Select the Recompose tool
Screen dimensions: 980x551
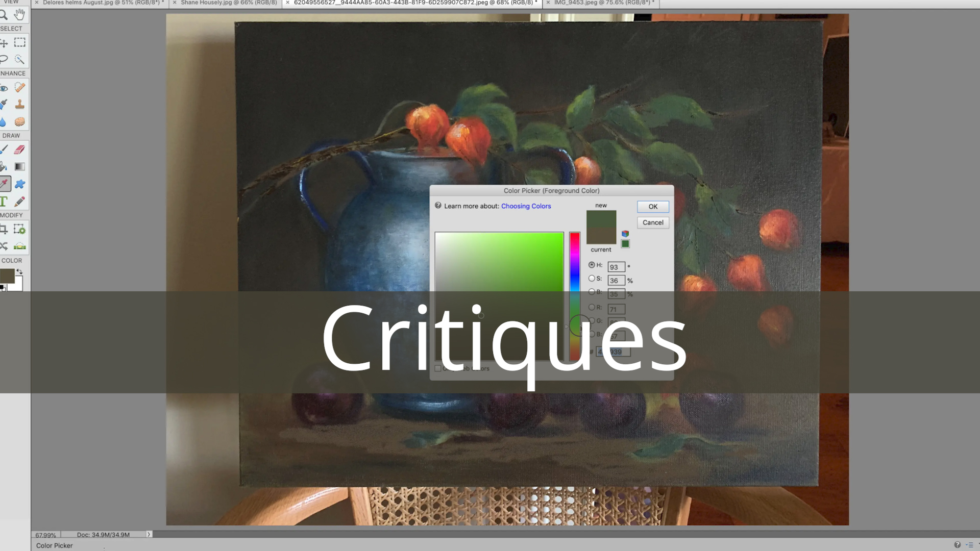[x=19, y=229]
